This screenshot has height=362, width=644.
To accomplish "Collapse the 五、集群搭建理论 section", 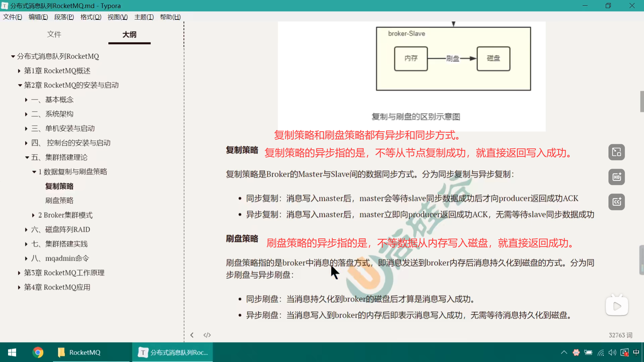I will click(27, 158).
